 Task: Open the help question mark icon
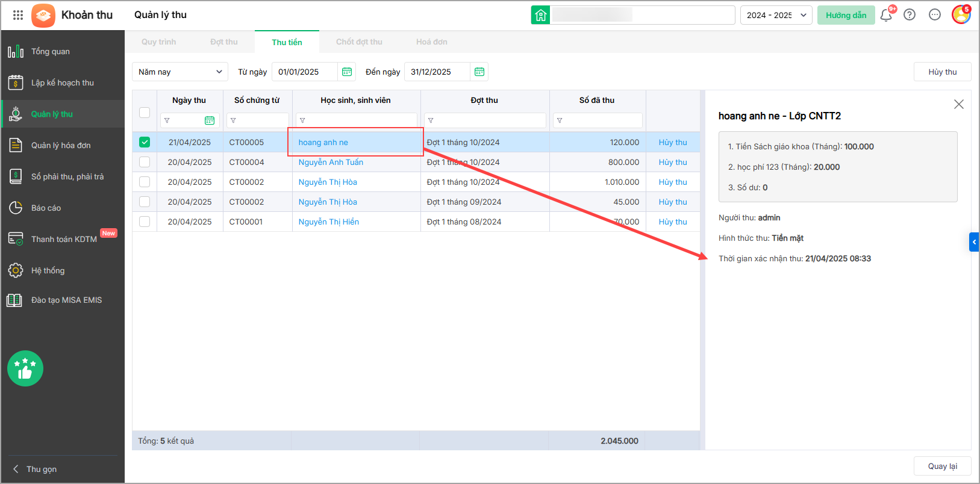point(910,15)
